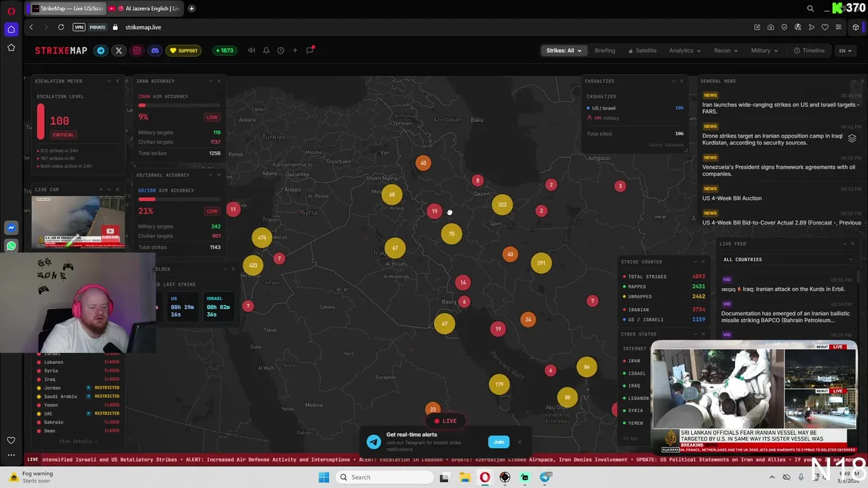Open Messenger in Opera sidebar

tap(11, 228)
